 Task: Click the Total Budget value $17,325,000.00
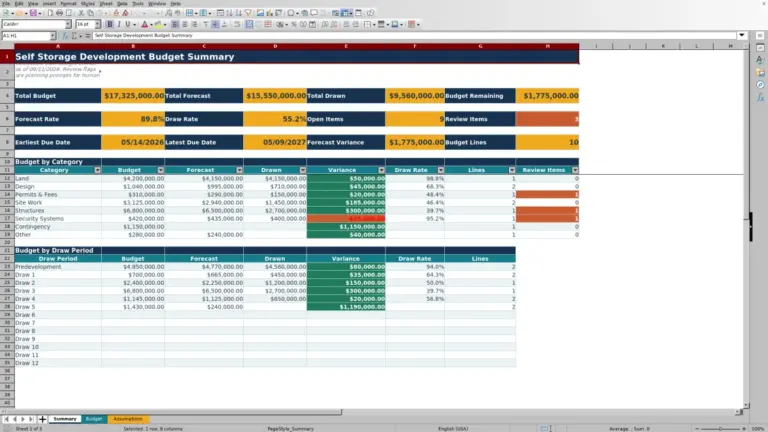tap(133, 96)
